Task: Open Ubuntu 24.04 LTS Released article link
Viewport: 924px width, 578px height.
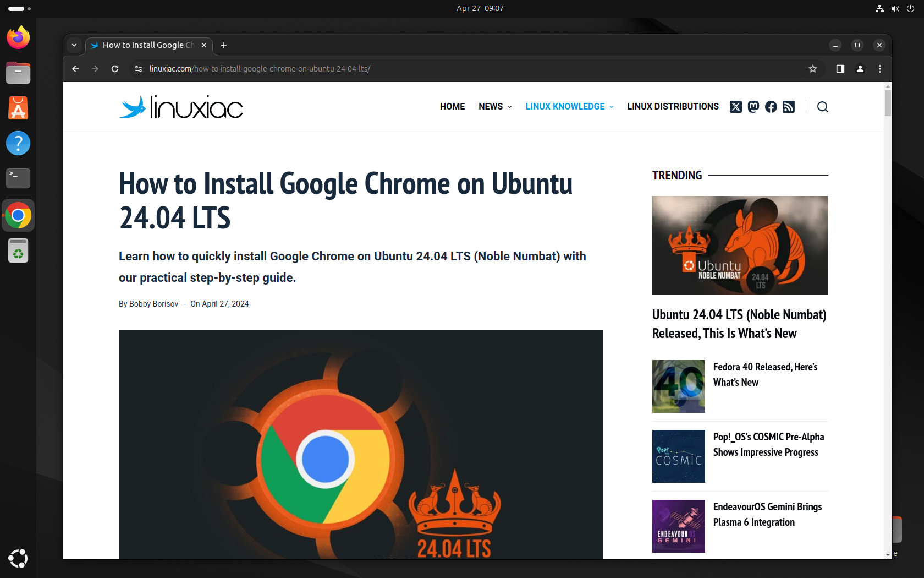Action: pyautogui.click(x=739, y=324)
